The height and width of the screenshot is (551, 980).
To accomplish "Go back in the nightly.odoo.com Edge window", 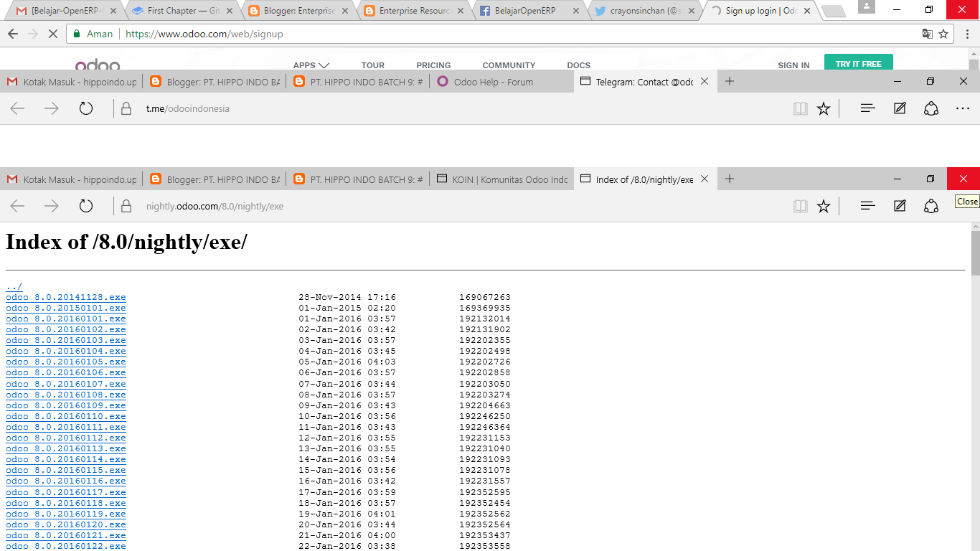I will (x=17, y=206).
